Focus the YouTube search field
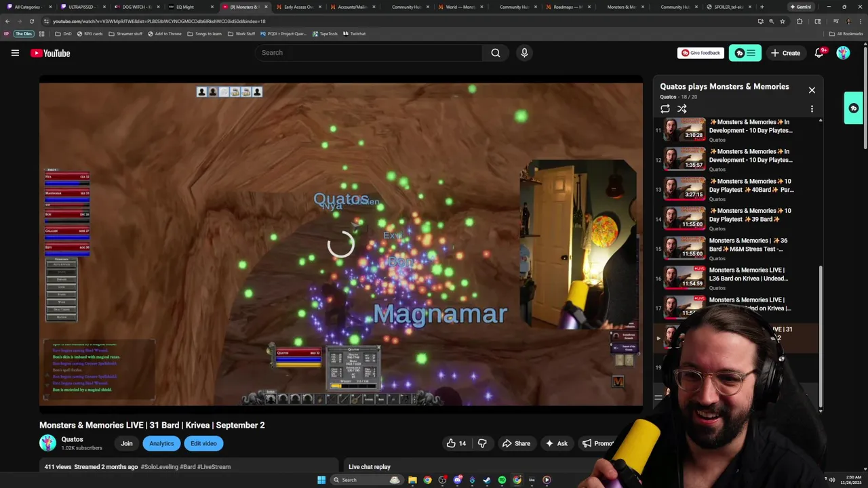 (x=368, y=53)
